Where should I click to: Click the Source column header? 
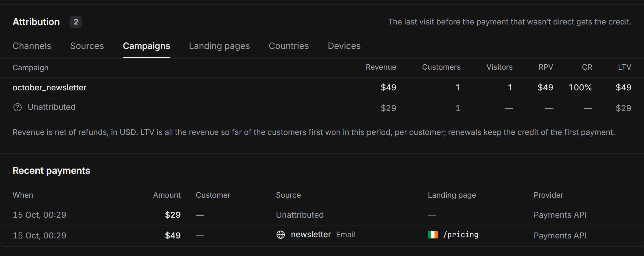click(x=288, y=195)
